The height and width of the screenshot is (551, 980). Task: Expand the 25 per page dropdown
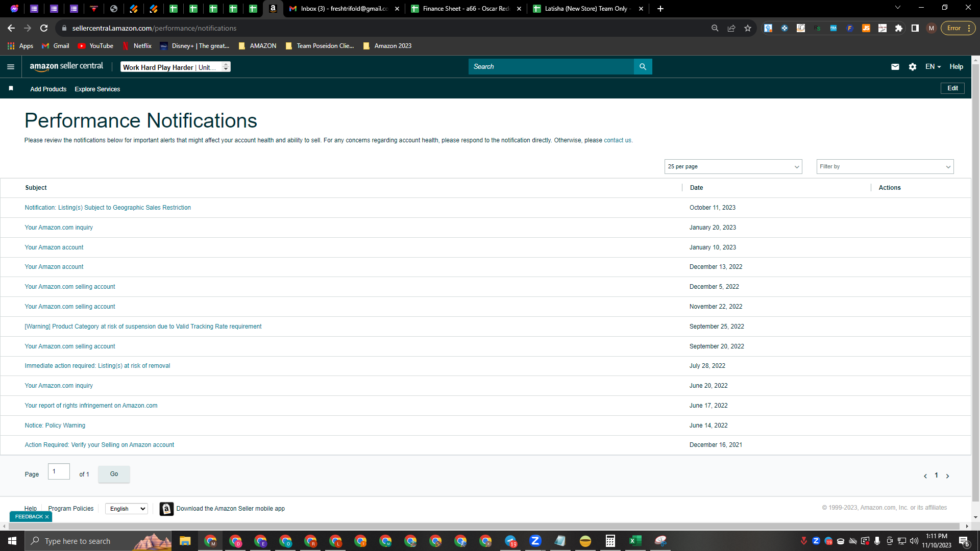(x=733, y=167)
